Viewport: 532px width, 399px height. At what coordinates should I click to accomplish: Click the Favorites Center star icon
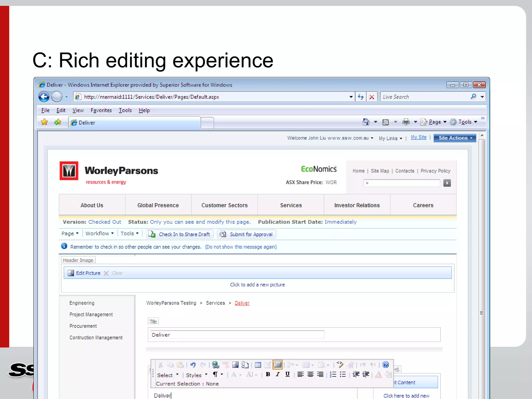(x=44, y=122)
